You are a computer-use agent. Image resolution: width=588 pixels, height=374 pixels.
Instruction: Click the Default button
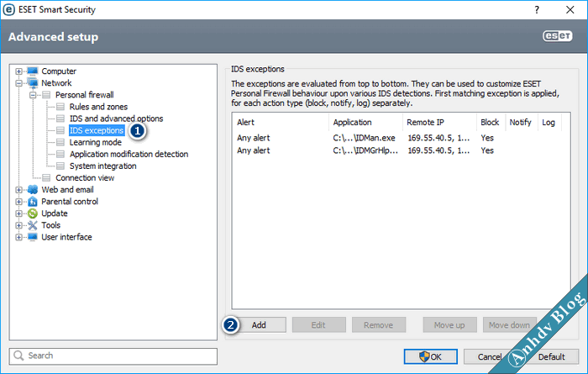point(551,356)
